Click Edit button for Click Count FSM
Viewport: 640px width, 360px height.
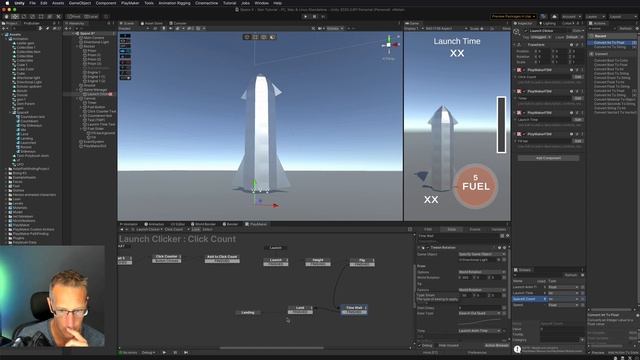click(x=577, y=77)
